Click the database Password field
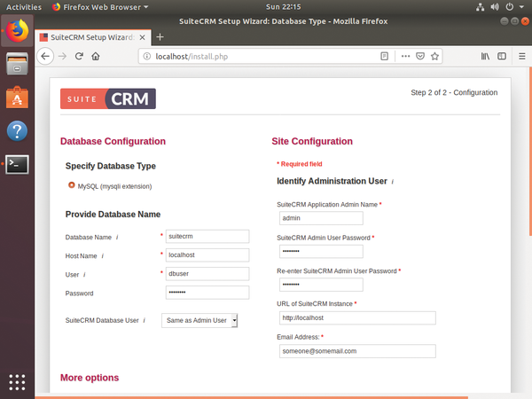 [207, 293]
